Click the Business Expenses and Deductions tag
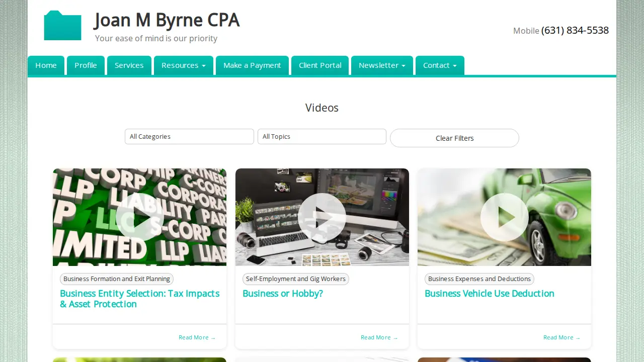 coord(479,279)
